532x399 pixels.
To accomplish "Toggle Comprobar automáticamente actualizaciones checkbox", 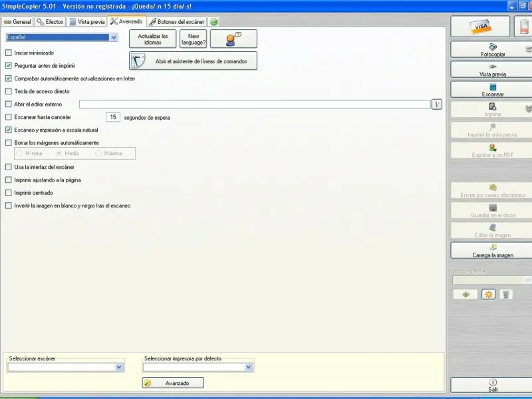I will click(x=9, y=78).
